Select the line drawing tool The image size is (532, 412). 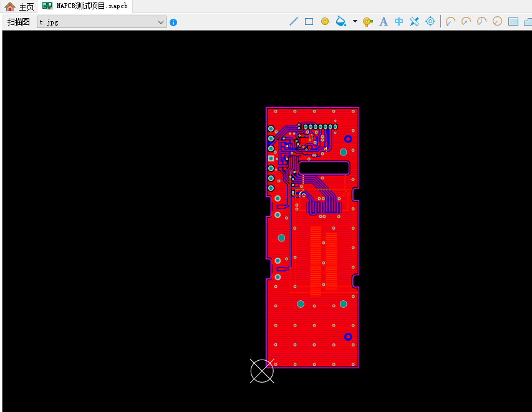[294, 22]
